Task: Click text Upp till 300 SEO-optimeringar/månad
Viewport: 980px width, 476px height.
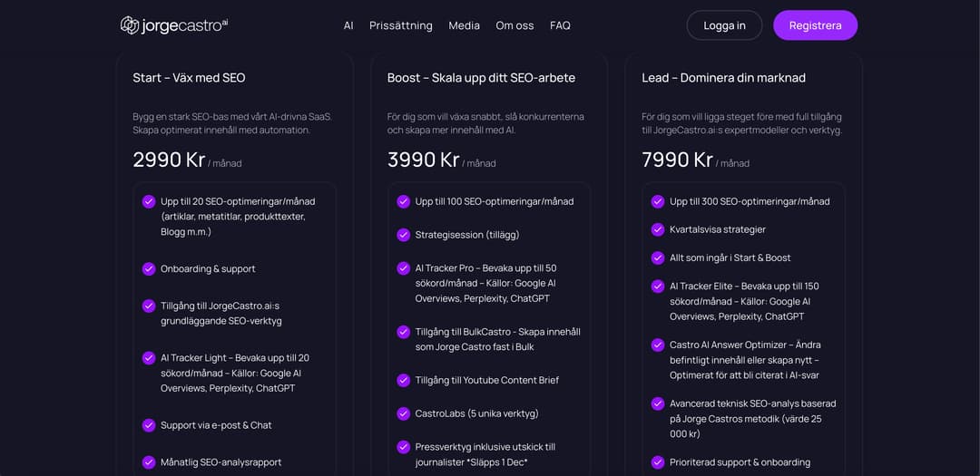Action: pos(750,201)
